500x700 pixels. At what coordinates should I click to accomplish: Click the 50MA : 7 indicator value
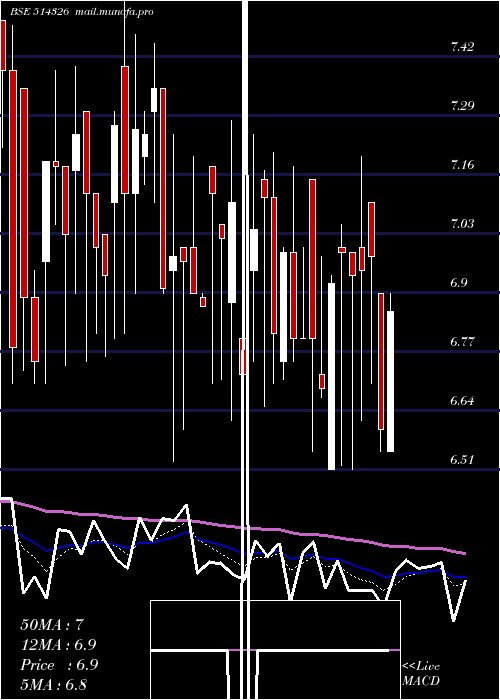(x=52, y=625)
